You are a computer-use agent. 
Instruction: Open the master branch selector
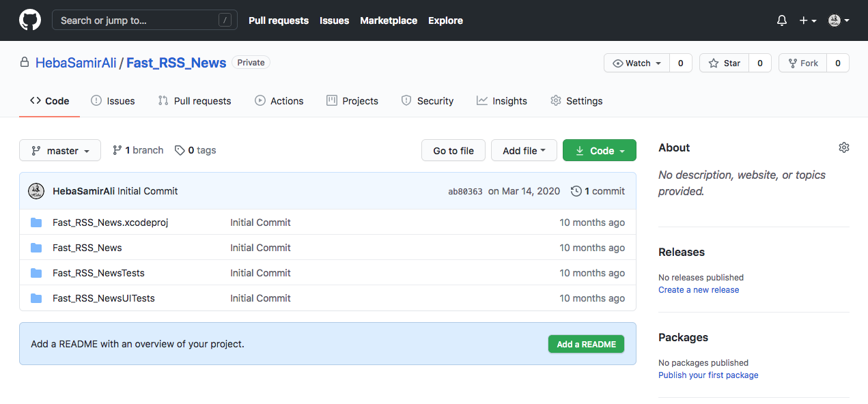point(60,150)
